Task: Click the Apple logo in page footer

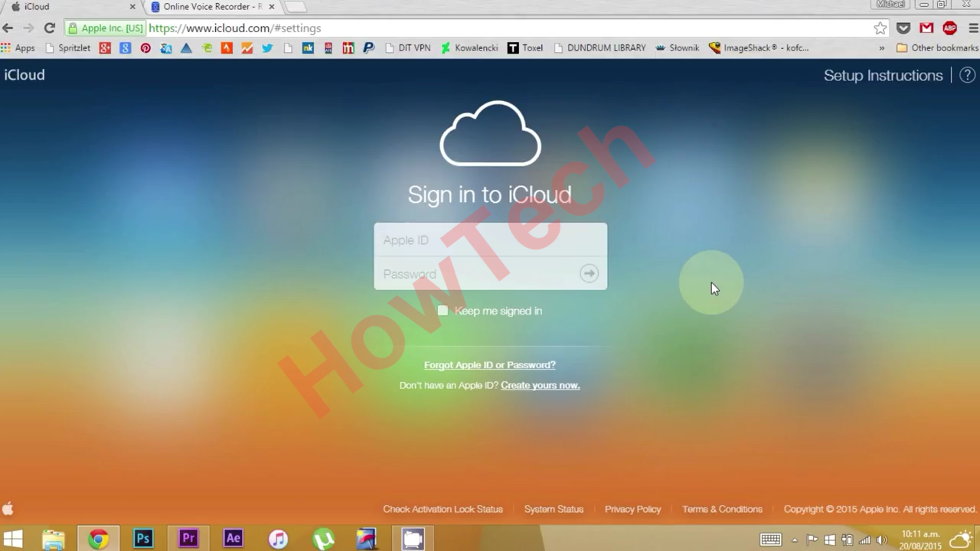Action: [x=8, y=509]
